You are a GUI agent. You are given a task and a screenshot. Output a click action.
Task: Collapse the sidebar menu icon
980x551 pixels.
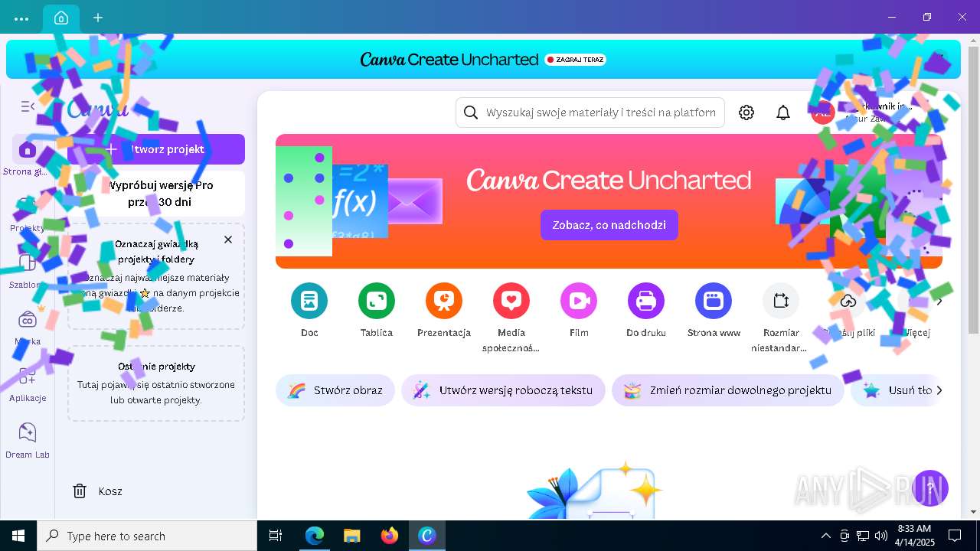click(x=28, y=107)
